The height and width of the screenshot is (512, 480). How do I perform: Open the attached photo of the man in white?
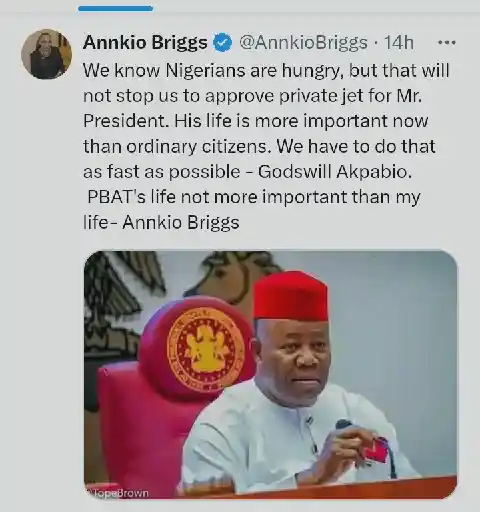tap(270, 375)
